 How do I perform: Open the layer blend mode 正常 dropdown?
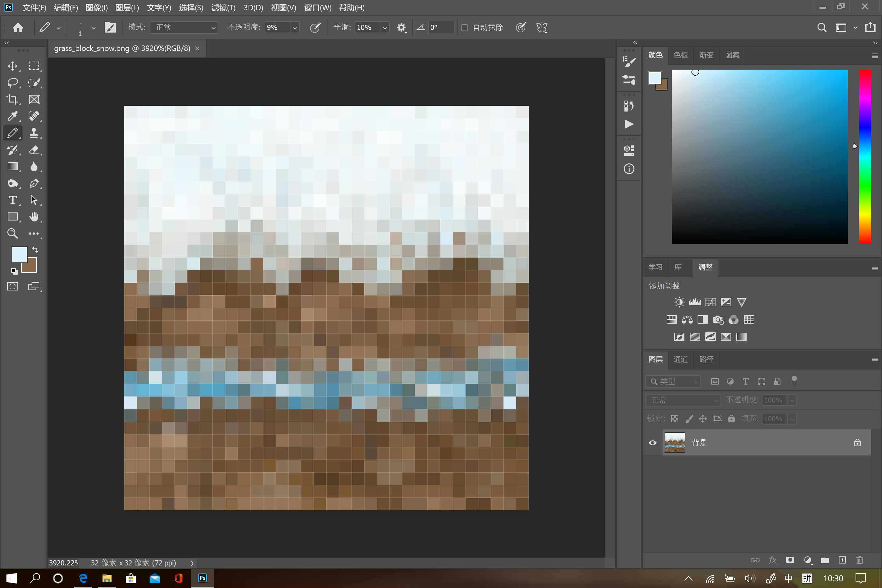(683, 400)
